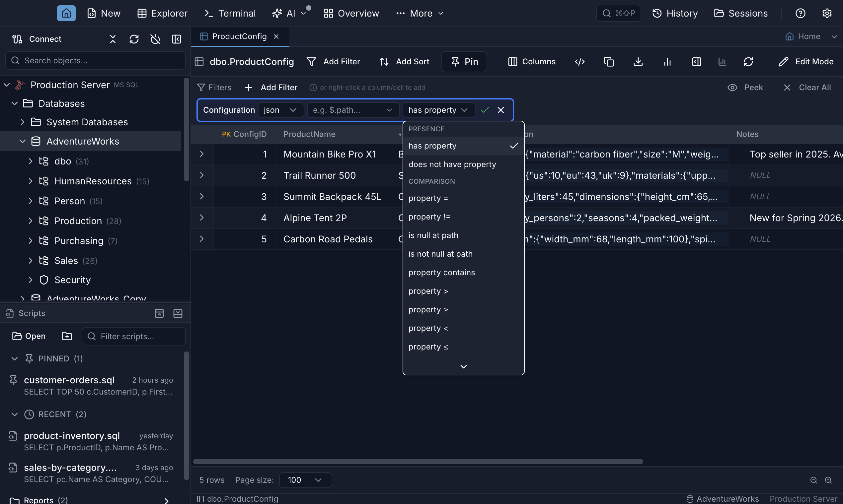The width and height of the screenshot is (843, 504).
Task: Select 'property contains' operator
Action: (463, 272)
